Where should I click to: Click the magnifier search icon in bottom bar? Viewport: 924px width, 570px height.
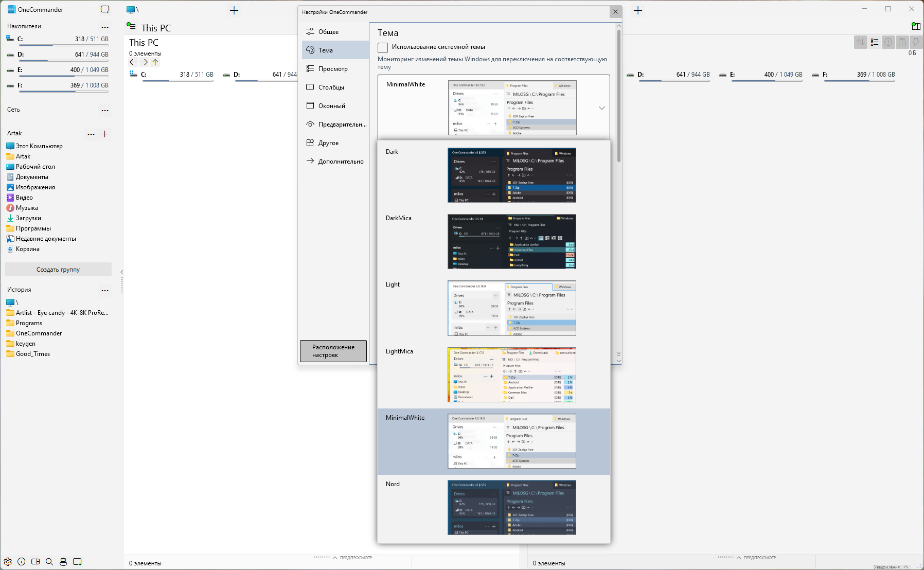point(49,562)
